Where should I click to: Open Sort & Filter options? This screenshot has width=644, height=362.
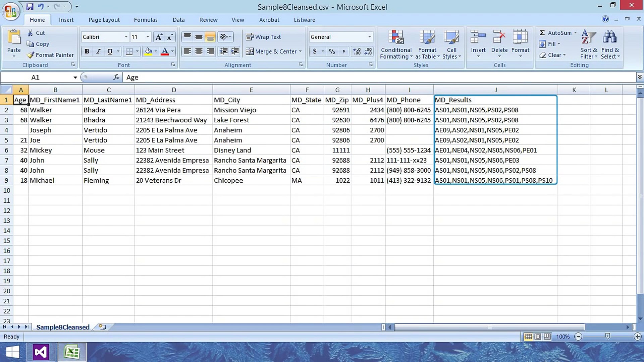click(589, 44)
